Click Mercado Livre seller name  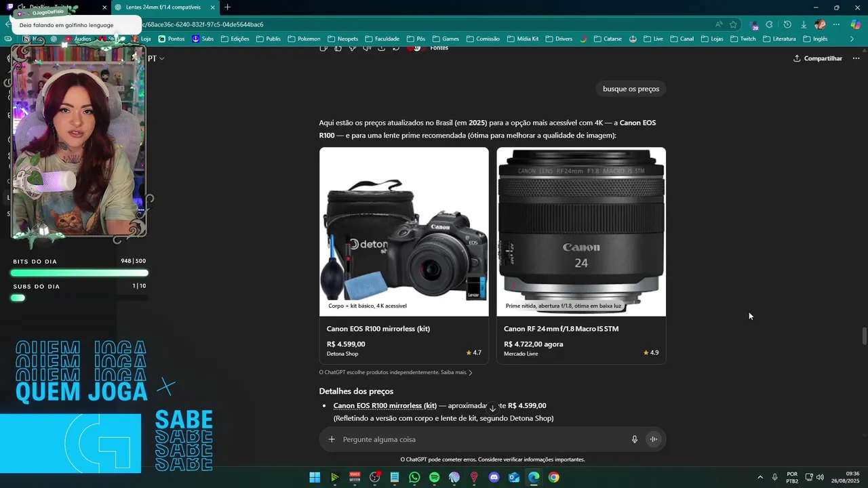pos(521,354)
